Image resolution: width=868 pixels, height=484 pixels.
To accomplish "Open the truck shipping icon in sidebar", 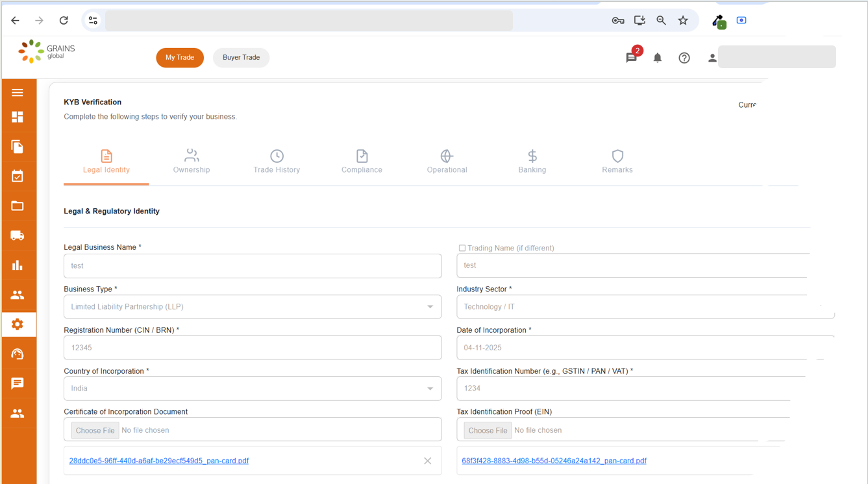I will [18, 236].
